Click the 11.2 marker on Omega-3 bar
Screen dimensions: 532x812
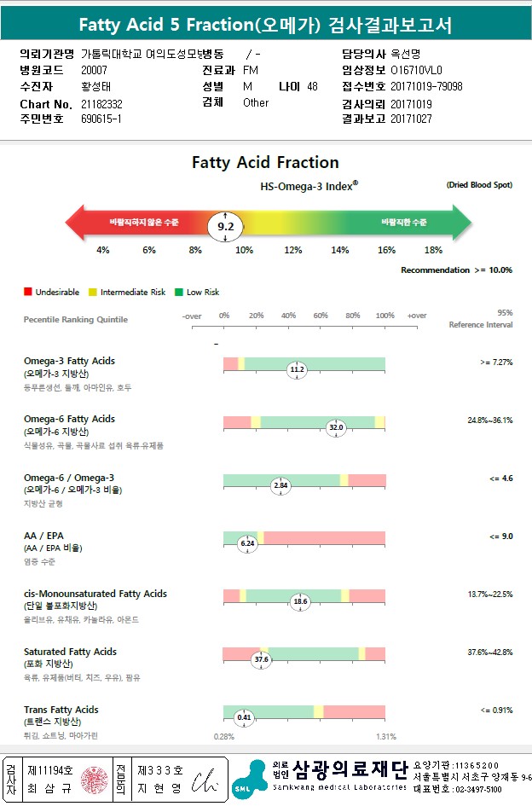pos(297,369)
